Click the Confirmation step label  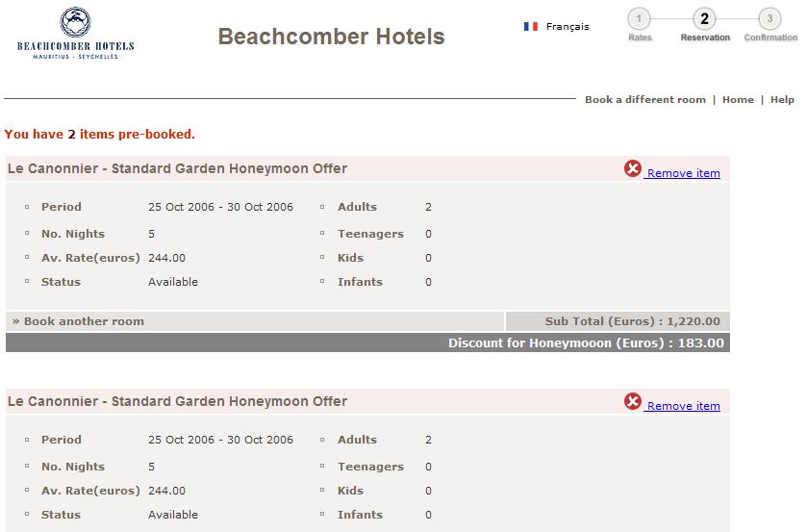(x=770, y=38)
